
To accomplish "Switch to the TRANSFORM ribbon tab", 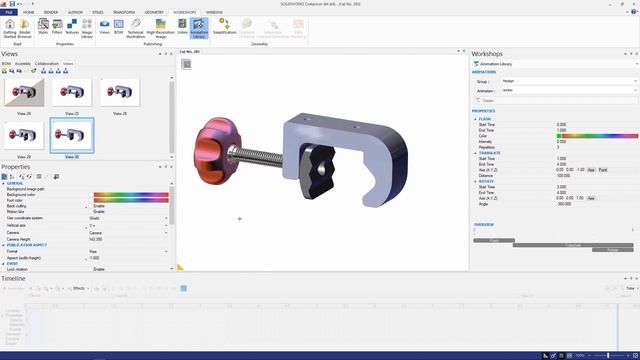I will click(124, 12).
